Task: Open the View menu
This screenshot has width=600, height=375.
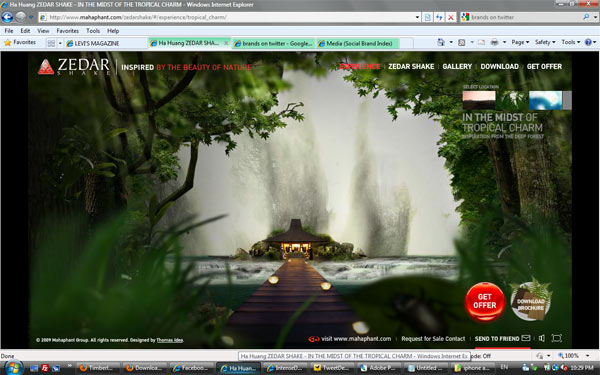Action: point(43,31)
